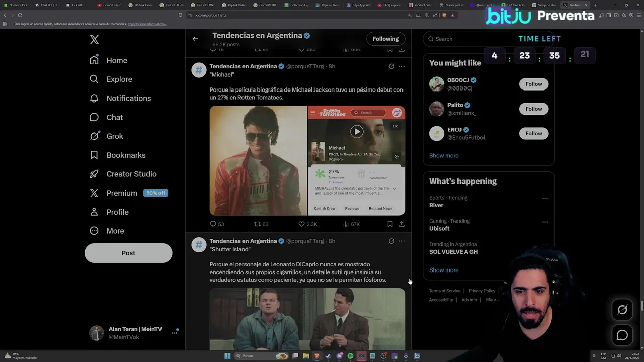
Task: Click the X logo in the sidebar
Action: (94, 40)
